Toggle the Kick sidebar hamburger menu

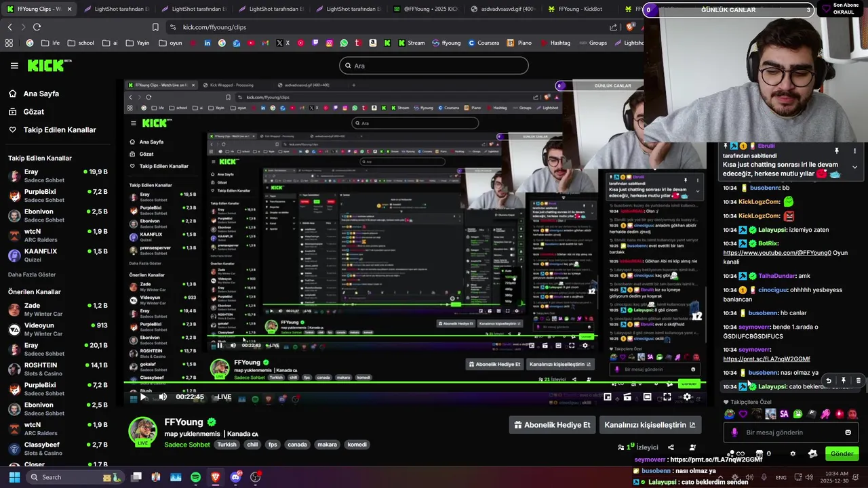[14, 66]
